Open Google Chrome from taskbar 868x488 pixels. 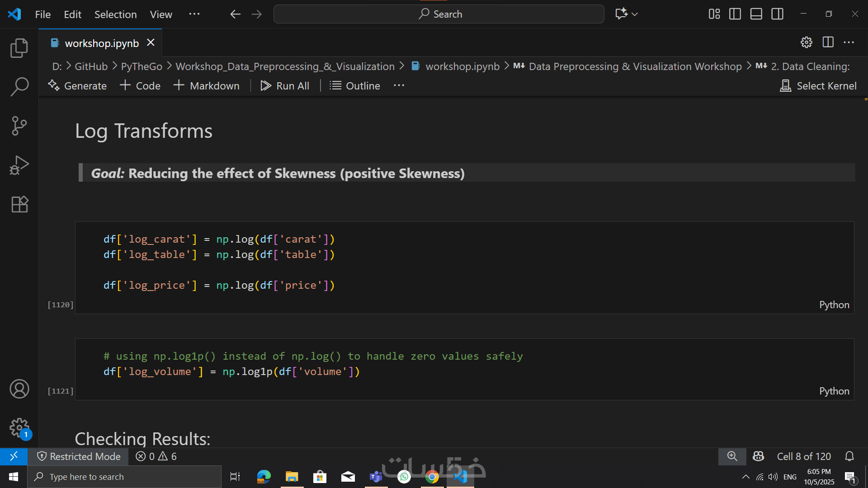(432, 477)
